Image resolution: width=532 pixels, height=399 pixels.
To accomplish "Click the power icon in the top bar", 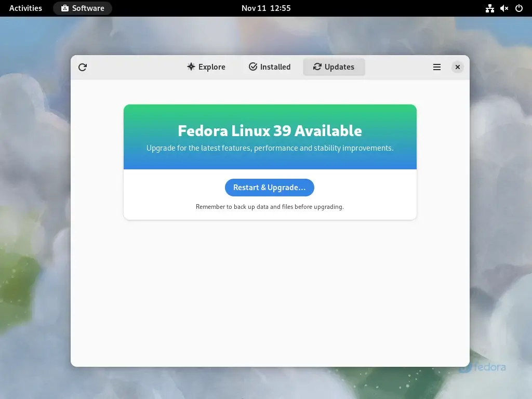I will point(518,8).
